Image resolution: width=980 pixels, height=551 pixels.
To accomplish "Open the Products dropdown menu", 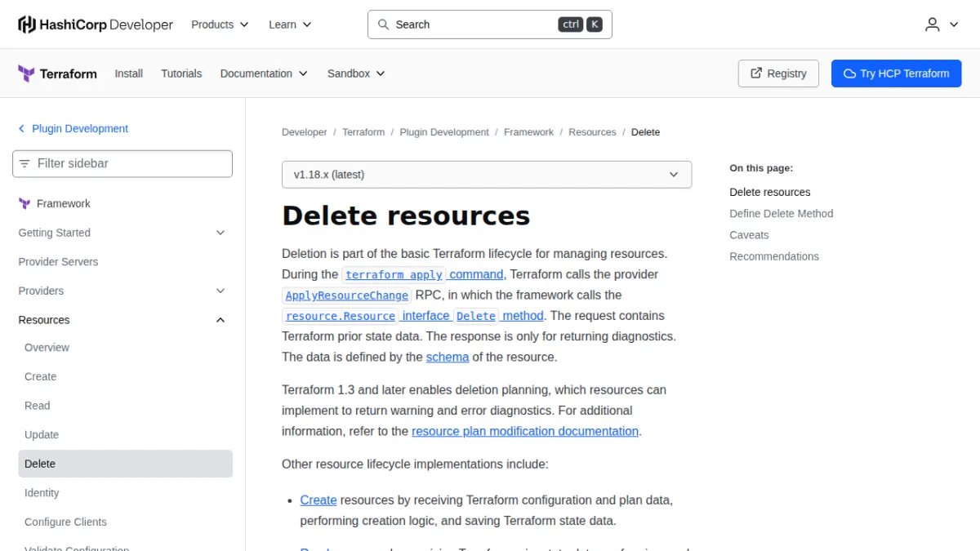I will [220, 24].
